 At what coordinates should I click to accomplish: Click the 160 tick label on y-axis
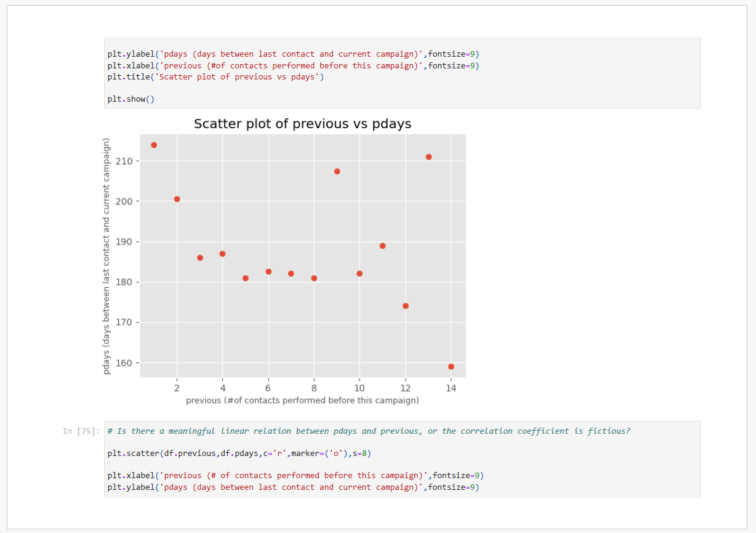[x=124, y=363]
